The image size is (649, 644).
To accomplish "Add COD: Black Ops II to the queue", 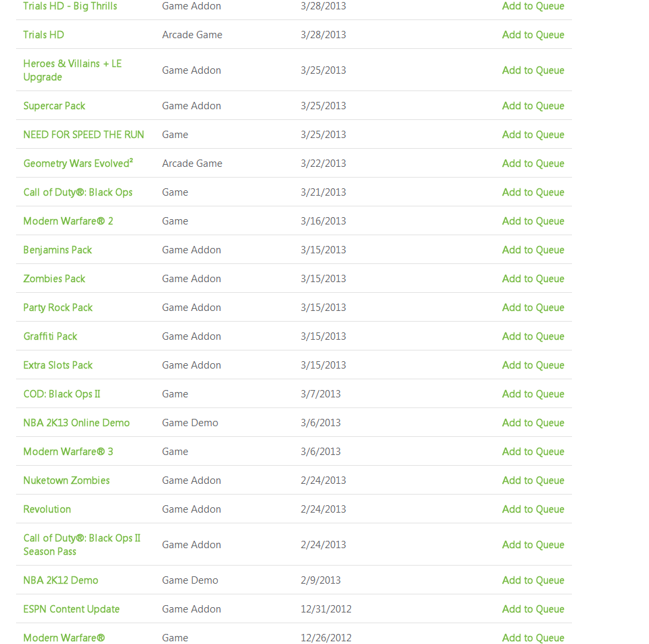I will pyautogui.click(x=533, y=393).
